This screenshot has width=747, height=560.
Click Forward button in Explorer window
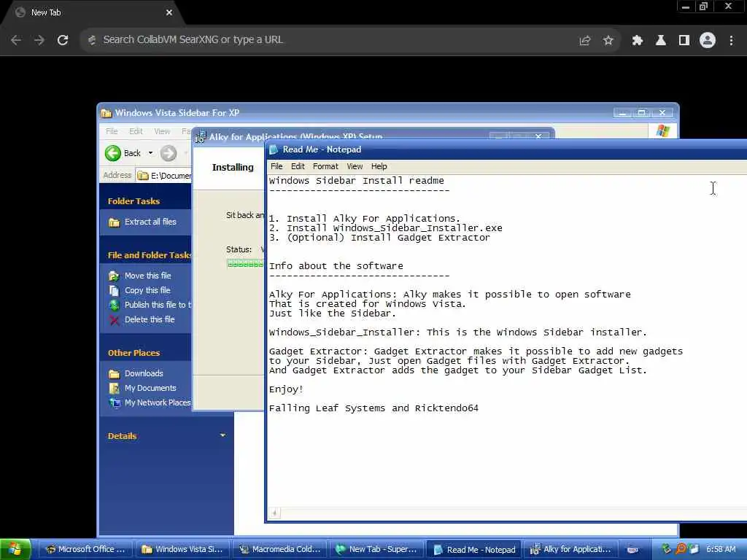tap(169, 153)
